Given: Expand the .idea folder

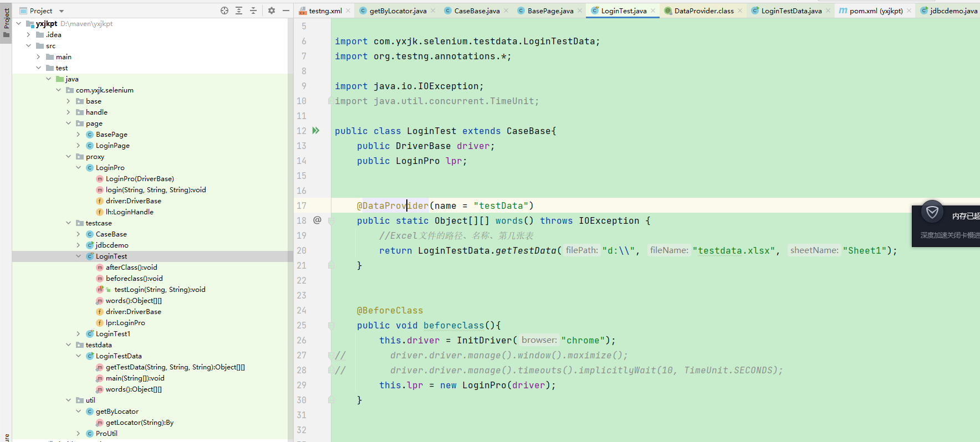Looking at the screenshot, I should click(x=29, y=34).
